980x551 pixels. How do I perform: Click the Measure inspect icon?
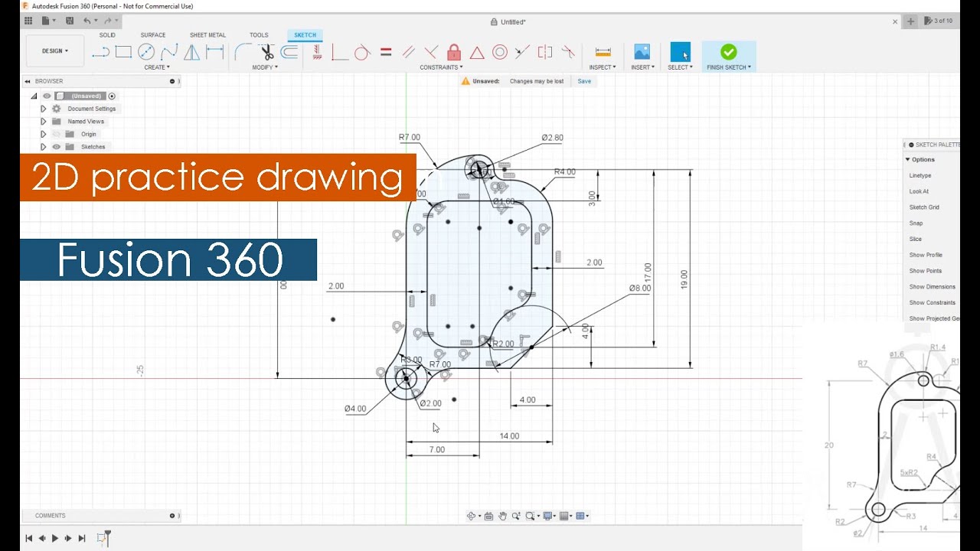coord(603,52)
